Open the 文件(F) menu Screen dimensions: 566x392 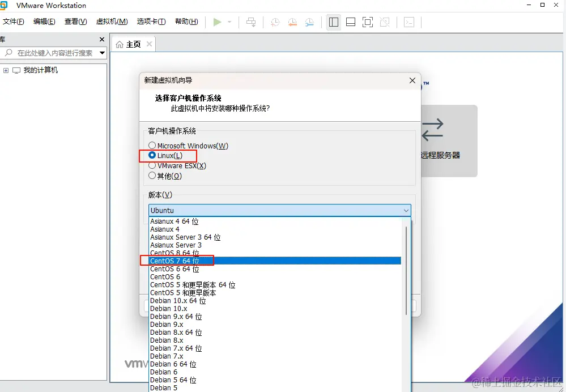(x=14, y=22)
